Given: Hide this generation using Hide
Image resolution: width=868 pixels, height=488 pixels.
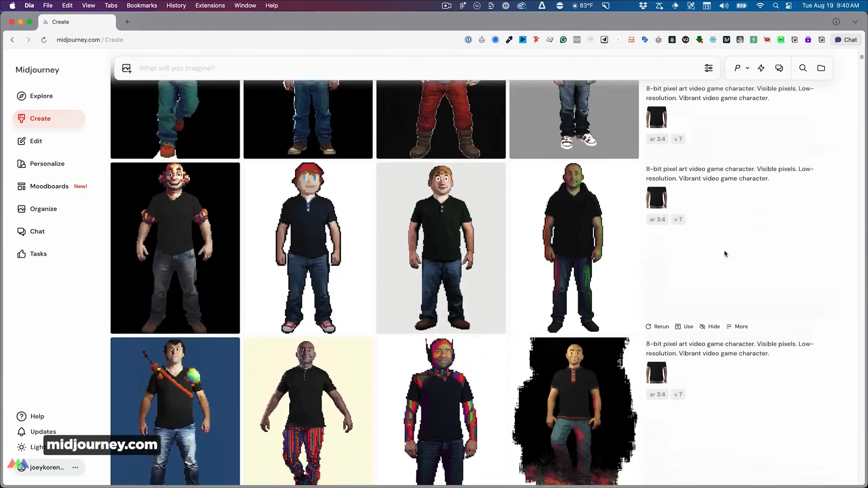Looking at the screenshot, I should [710, 327].
